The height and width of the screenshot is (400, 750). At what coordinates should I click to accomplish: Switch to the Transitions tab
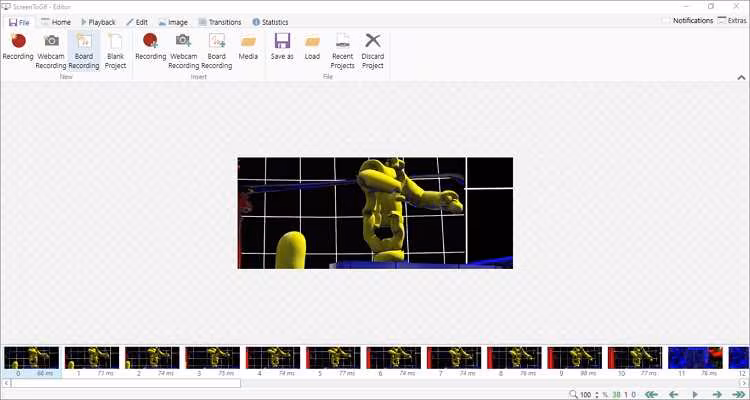point(220,22)
